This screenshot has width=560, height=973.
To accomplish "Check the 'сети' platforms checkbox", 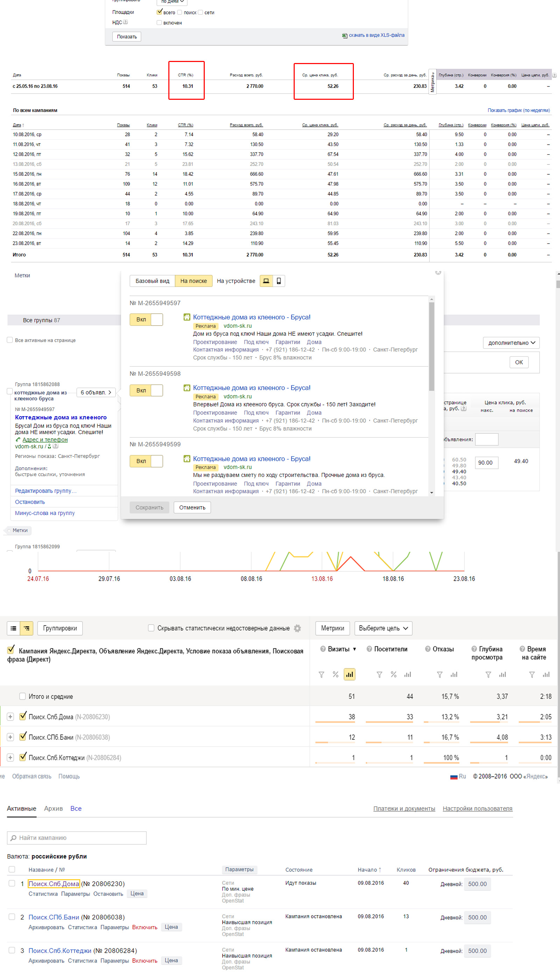I will [x=201, y=12].
